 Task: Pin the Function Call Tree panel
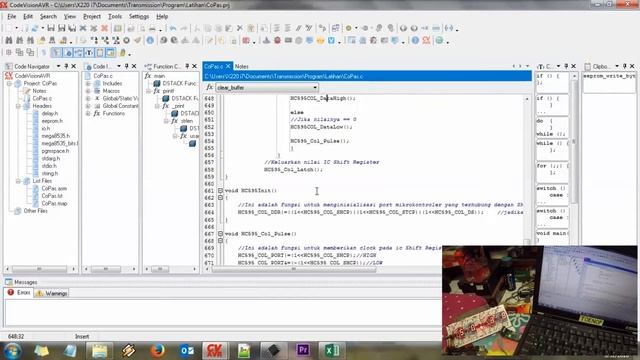pos(187,66)
